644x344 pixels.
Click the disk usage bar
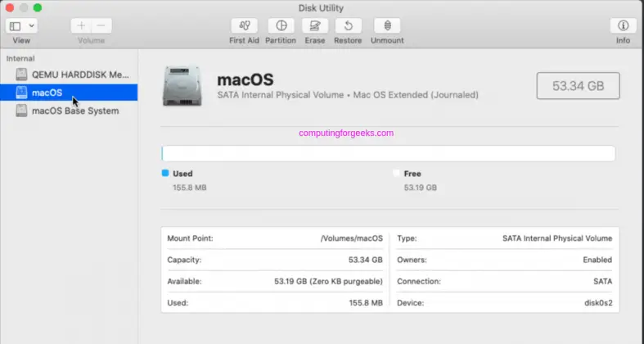tap(388, 154)
